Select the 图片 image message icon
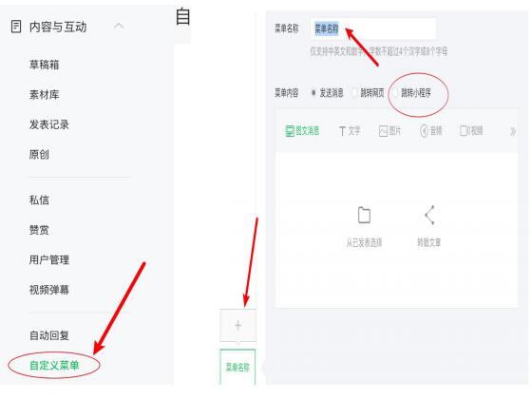The width and height of the screenshot is (532, 399). [383, 131]
